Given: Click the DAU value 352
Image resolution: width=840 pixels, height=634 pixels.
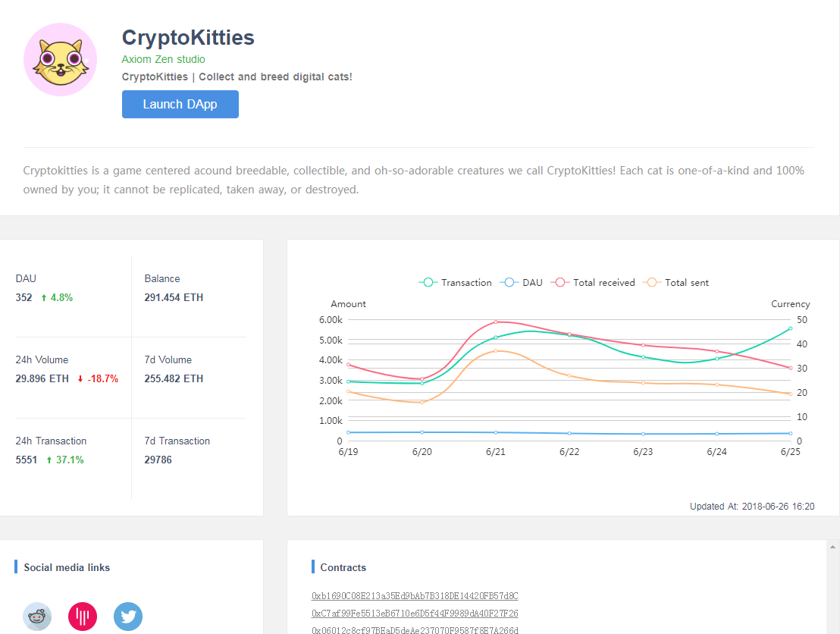Looking at the screenshot, I should [x=24, y=297].
